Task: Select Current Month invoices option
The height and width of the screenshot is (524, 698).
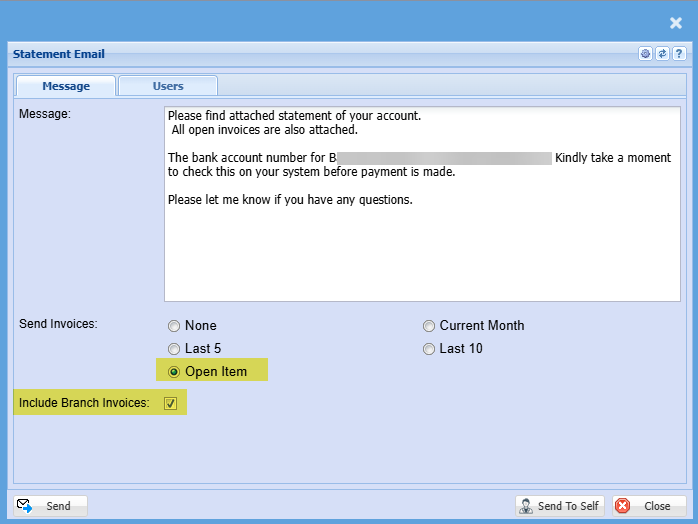Action: (x=429, y=326)
